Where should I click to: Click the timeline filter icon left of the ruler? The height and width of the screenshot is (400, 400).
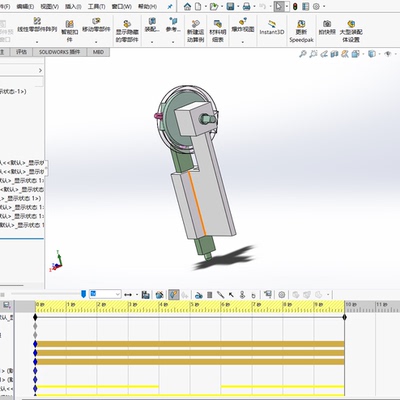point(7,305)
